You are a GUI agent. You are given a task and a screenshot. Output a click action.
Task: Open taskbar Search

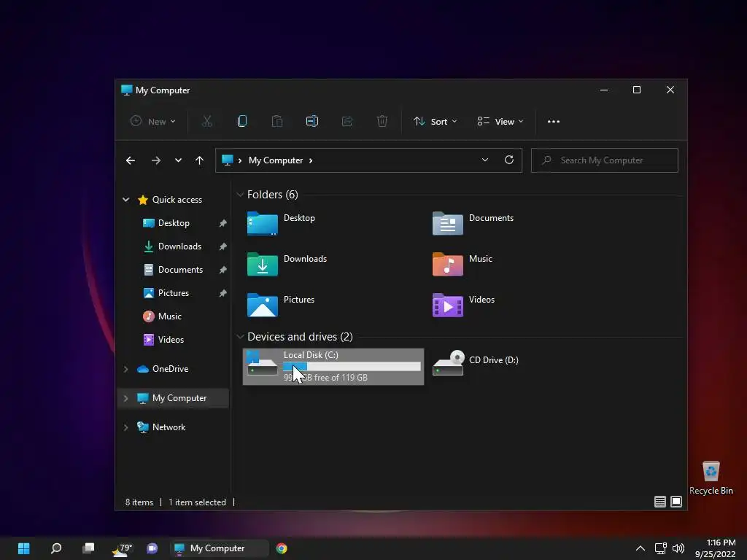56,548
